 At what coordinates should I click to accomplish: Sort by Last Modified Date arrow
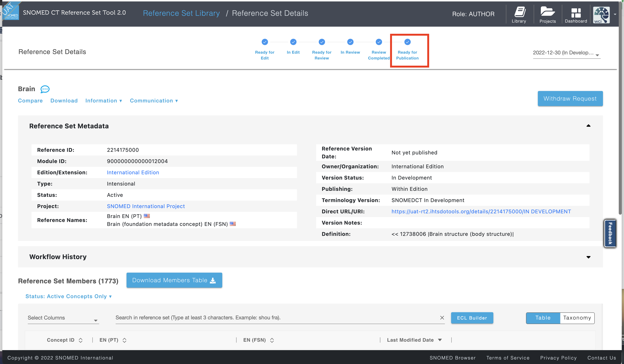[x=440, y=340]
